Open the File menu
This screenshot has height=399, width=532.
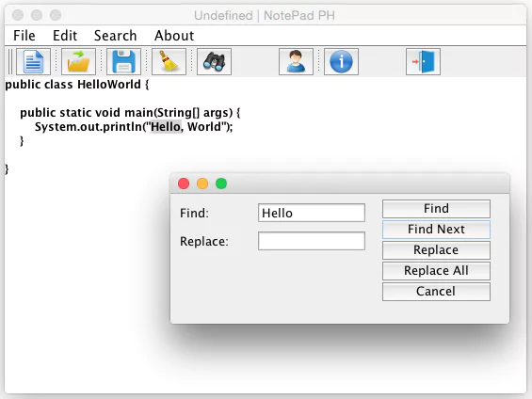24,36
